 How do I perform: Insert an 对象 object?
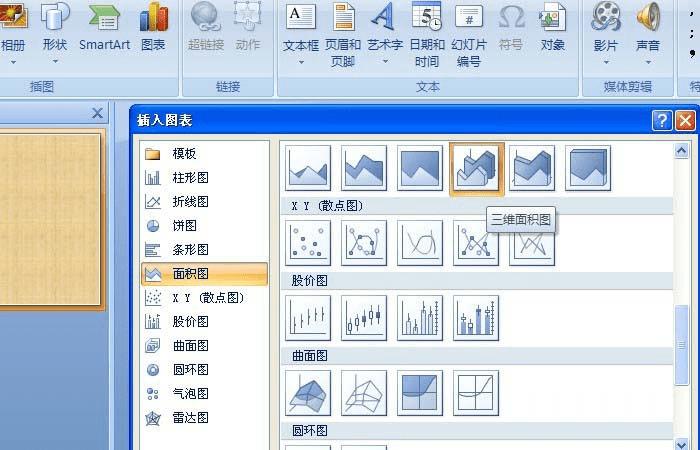click(553, 27)
